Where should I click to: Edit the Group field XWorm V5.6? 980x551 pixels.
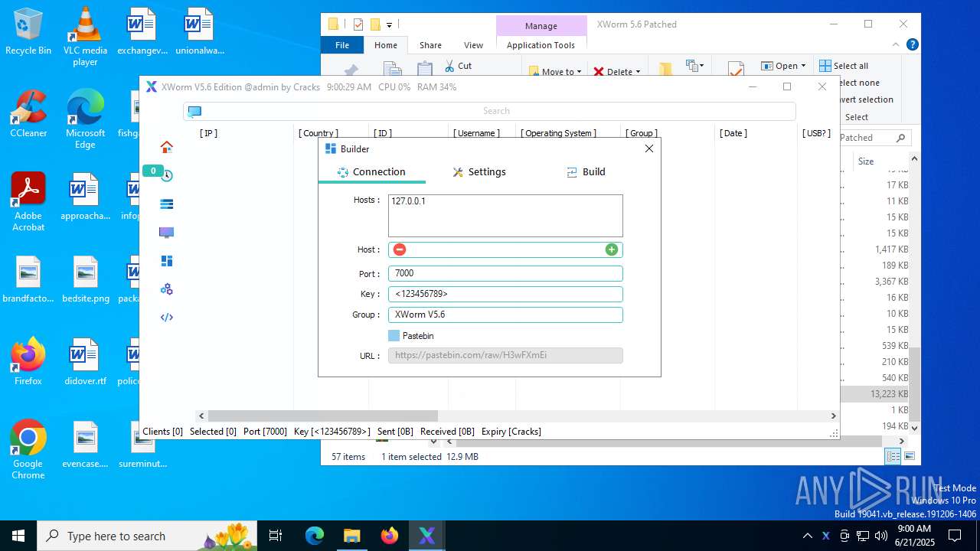point(505,315)
